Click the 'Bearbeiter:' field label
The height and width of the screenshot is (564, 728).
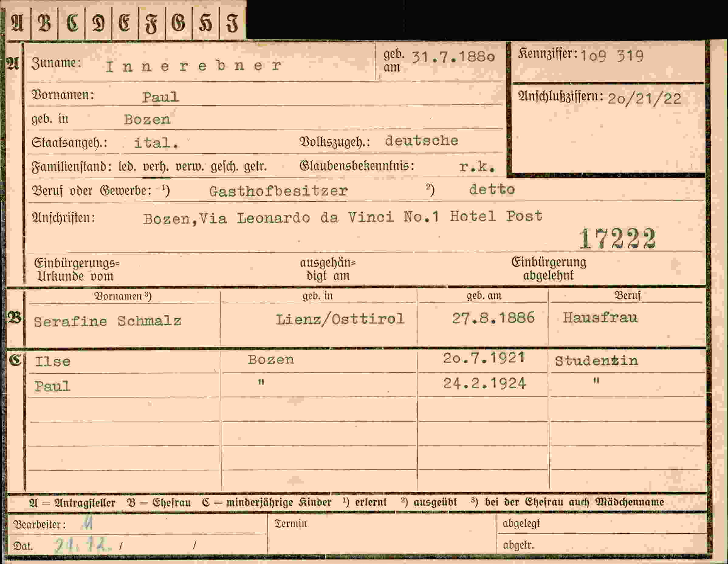coord(39,525)
